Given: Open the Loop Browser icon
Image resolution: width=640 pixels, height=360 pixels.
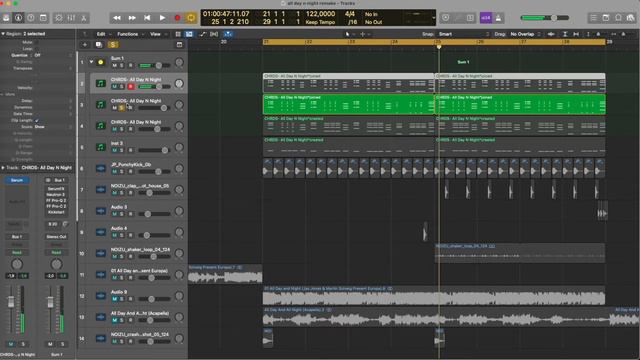Looking at the screenshot, I should [618, 18].
